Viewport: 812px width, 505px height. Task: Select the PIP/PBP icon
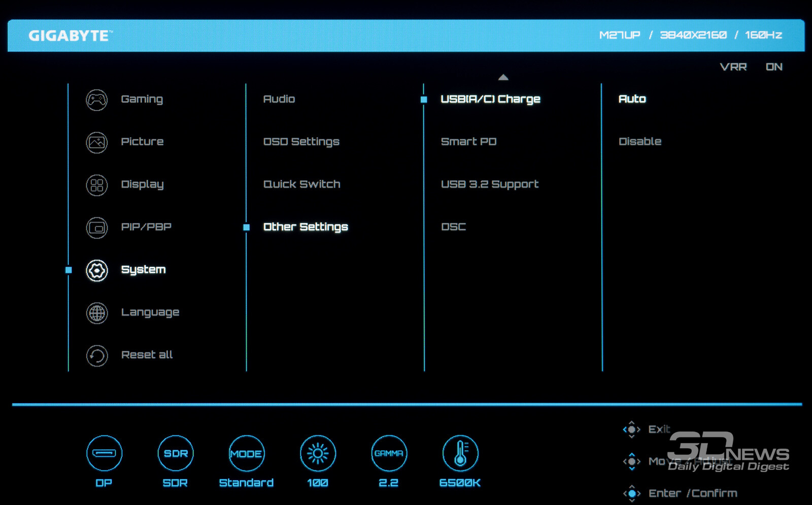[96, 228]
